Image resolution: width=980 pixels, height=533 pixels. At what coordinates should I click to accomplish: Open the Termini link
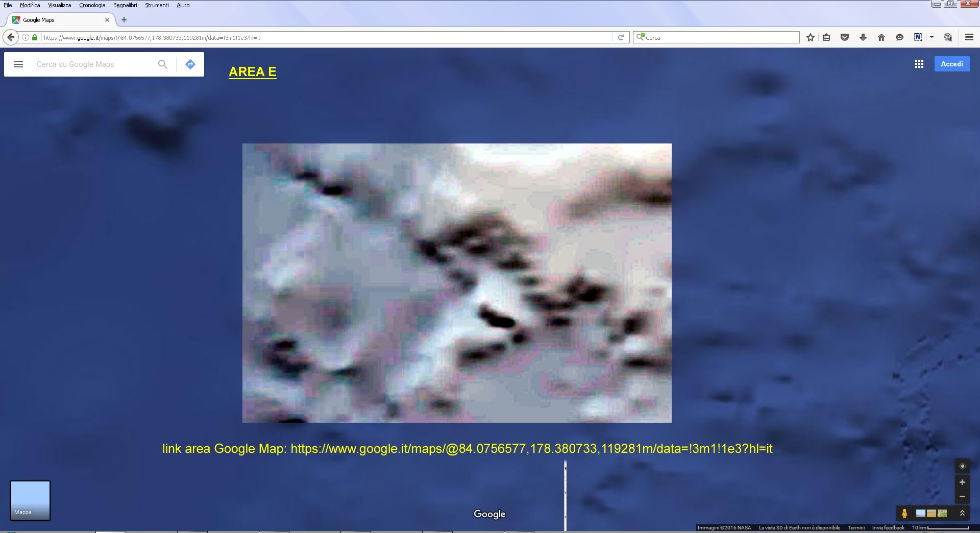[x=856, y=528]
